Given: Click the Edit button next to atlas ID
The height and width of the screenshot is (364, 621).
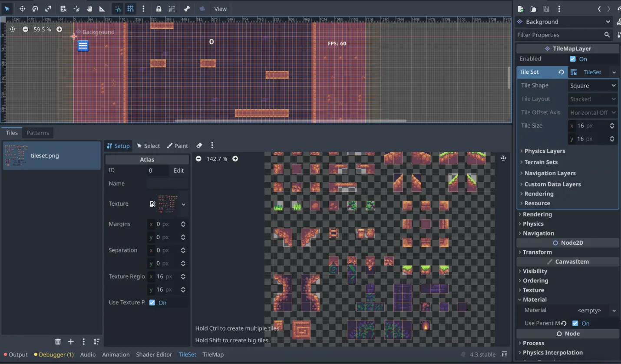Looking at the screenshot, I should [178, 171].
